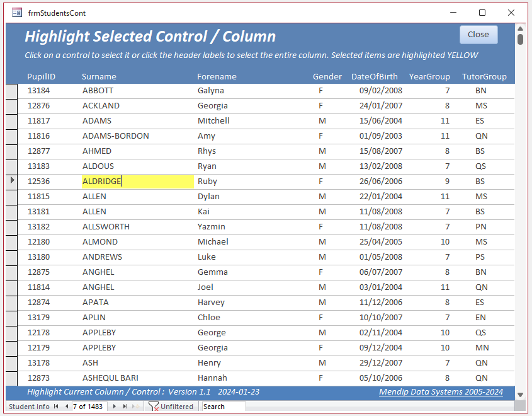Click year group 9 in Ruby's row

point(447,182)
